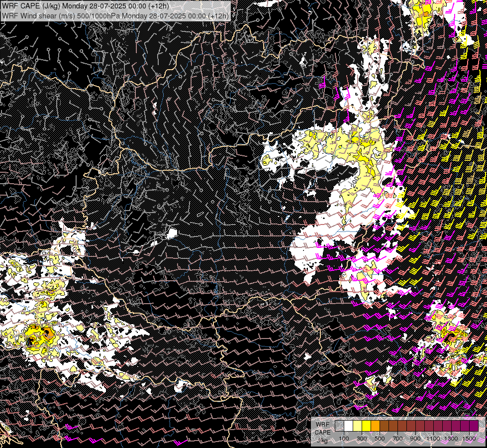Click the legend value 300
This screenshot has height=448, width=487.
tap(362, 439)
